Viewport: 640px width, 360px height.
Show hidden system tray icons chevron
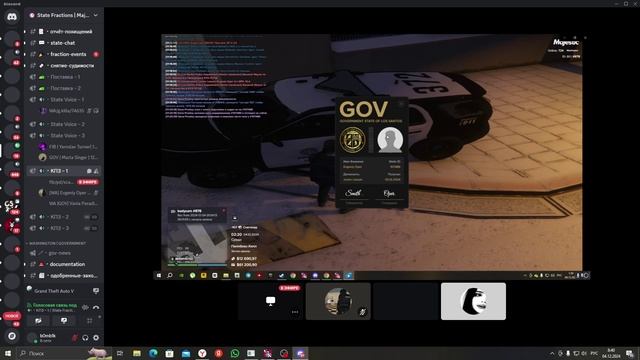click(x=552, y=353)
